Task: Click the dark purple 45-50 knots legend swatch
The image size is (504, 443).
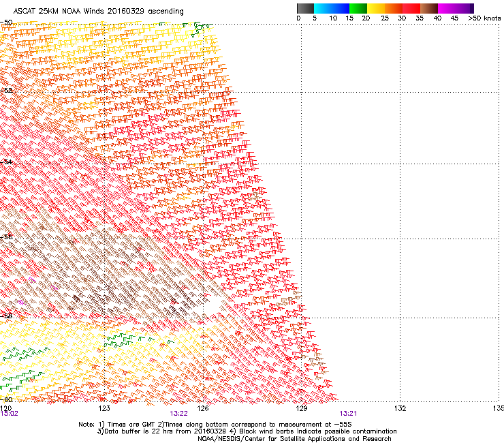Action: pos(464,8)
